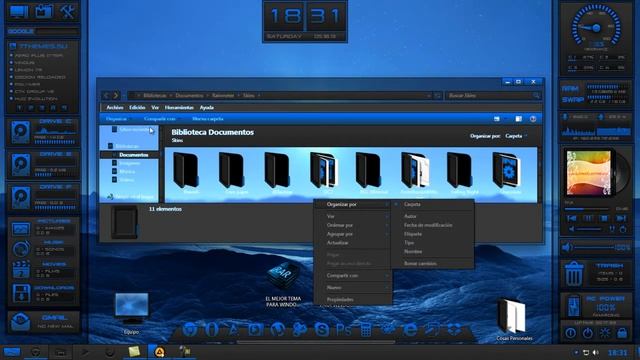Toggle the Explorer preview pane icon

(518, 119)
